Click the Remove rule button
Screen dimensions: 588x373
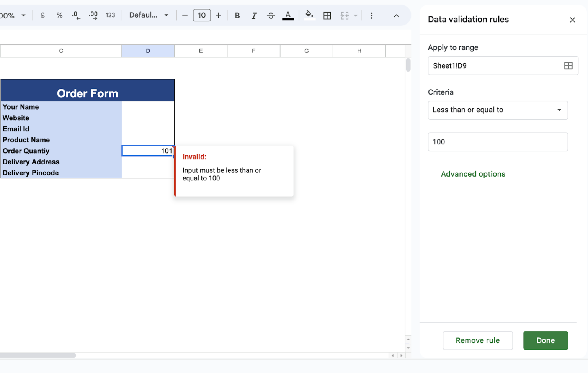pos(477,340)
